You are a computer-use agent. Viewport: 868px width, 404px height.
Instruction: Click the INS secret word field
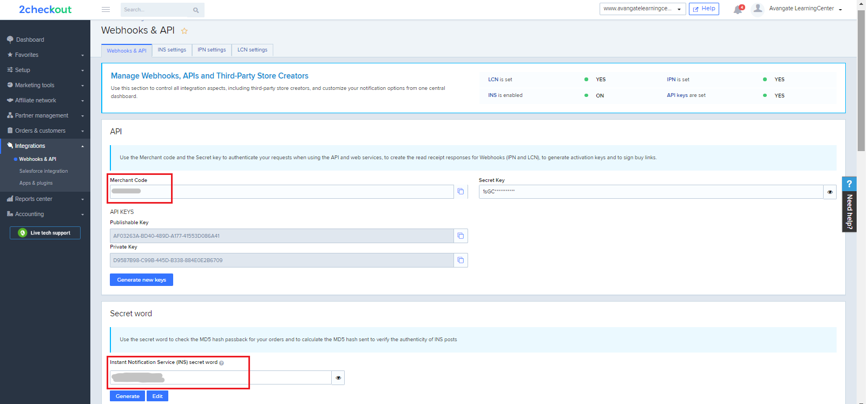coord(220,378)
